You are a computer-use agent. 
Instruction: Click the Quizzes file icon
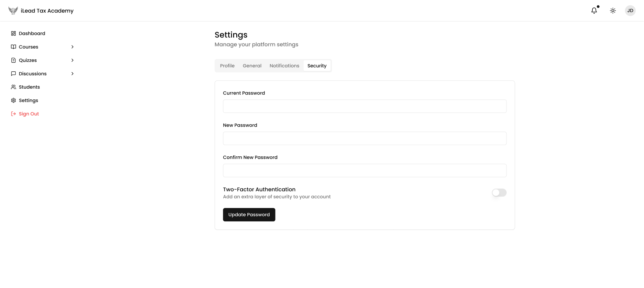[x=13, y=60]
